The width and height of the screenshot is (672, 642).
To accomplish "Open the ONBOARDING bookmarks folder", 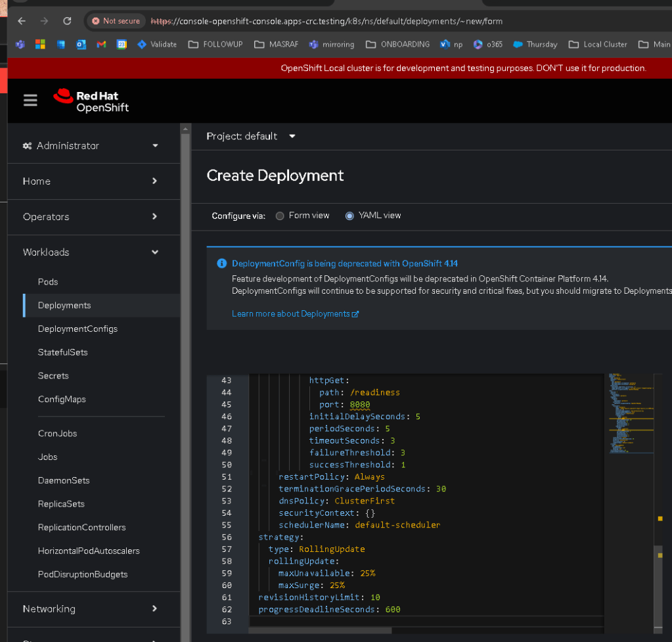I will tap(397, 44).
